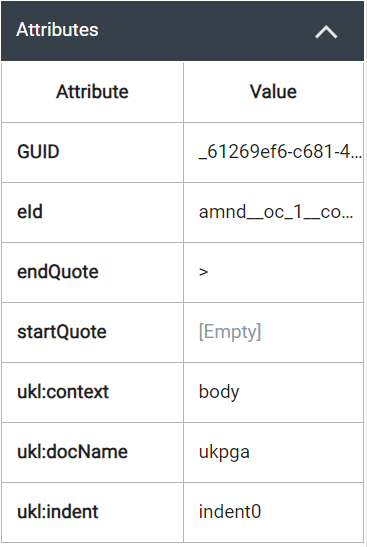The image size is (367, 547).
Task: Select the eId attribute name cell
Action: coord(92,212)
